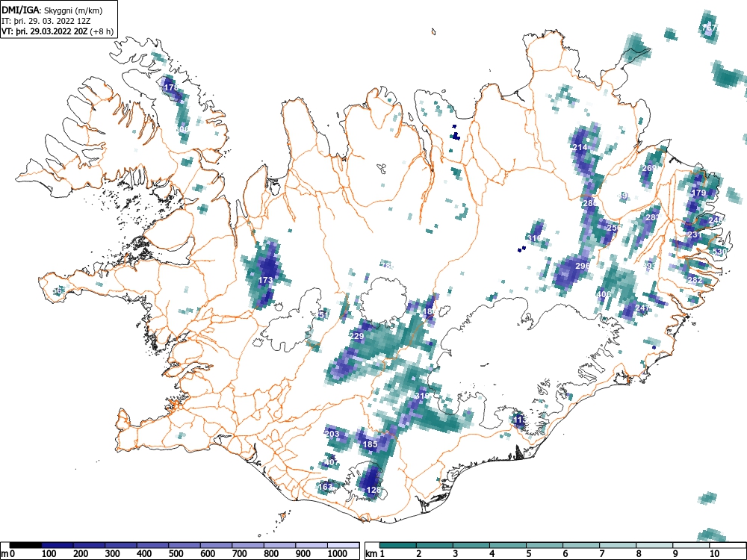Click the 407 visibility value label
Image resolution: width=747 pixels, height=560 pixels.
[331, 462]
